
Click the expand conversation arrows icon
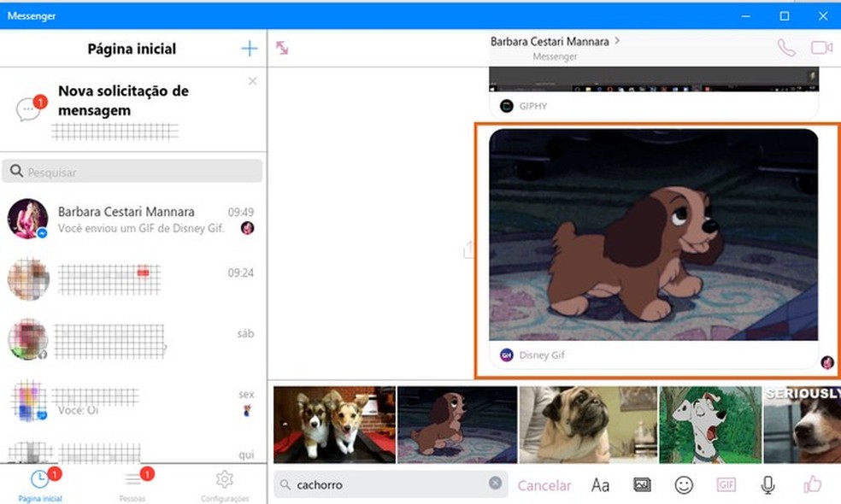click(x=280, y=46)
